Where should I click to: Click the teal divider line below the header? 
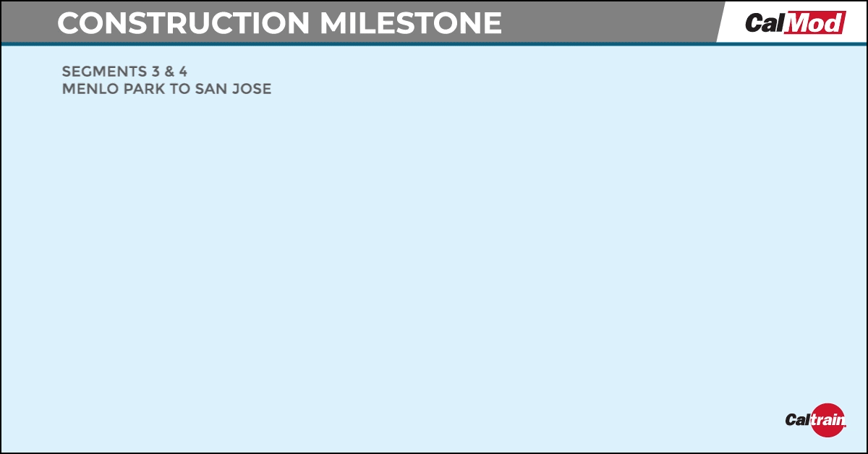point(434,44)
